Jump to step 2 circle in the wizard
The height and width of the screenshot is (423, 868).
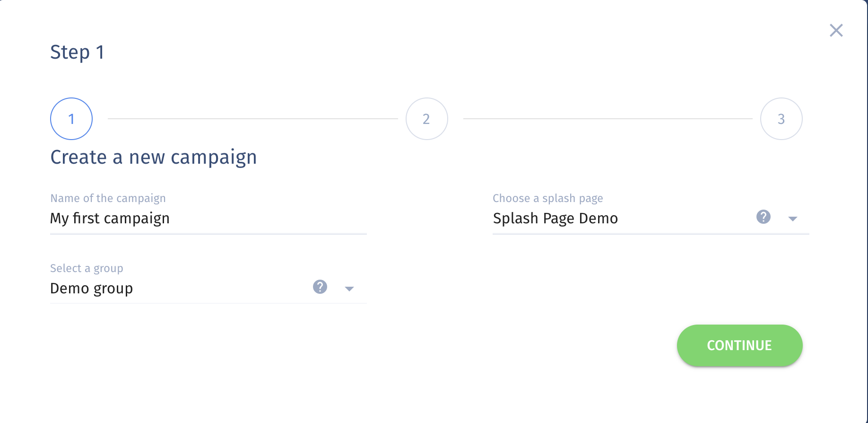[x=426, y=119]
